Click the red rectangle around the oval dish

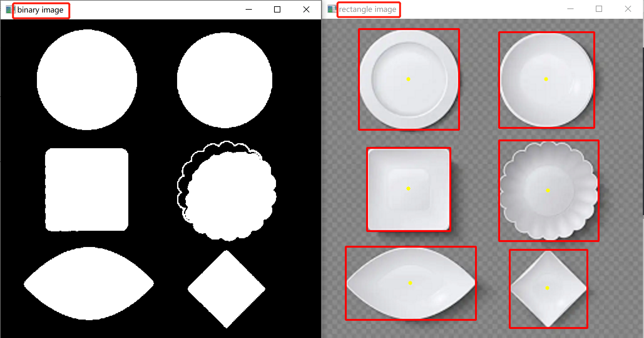click(x=410, y=247)
